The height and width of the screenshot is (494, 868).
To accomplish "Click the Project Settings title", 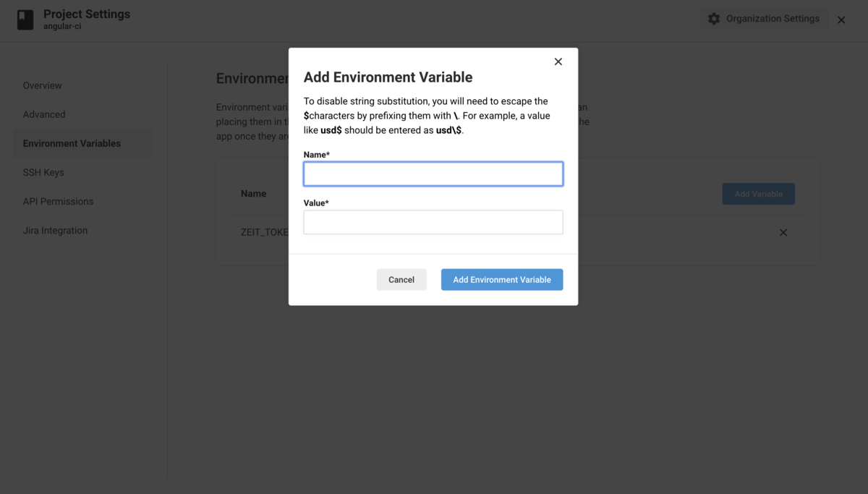I will click(x=87, y=14).
